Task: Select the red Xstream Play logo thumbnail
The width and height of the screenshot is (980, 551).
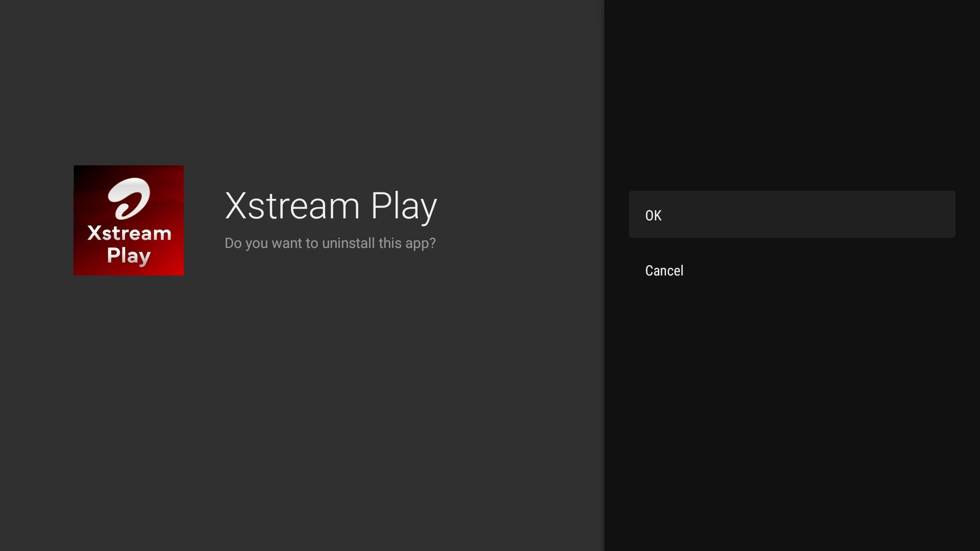Action: point(128,220)
